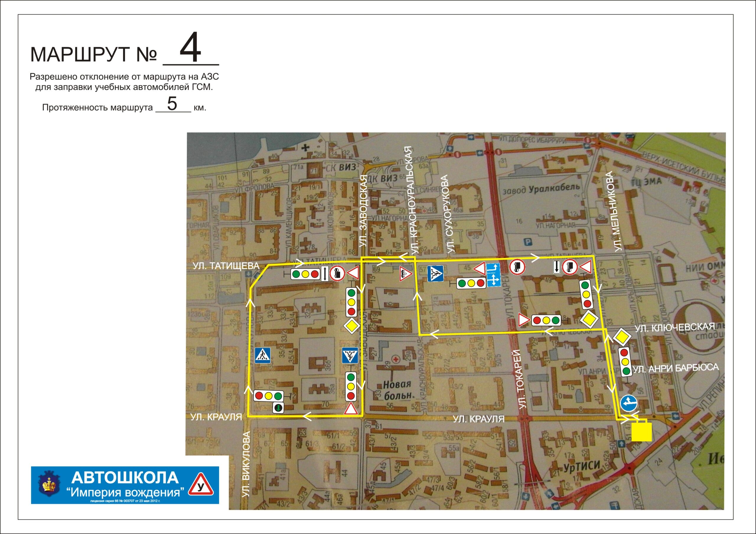Click the blue lane directions sign at Токарей

493,275
